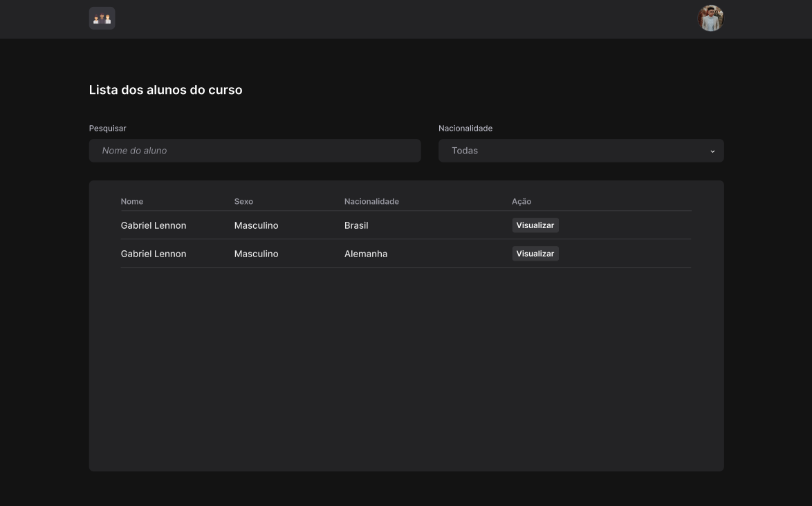Focus the Nome do aluno search field

[x=255, y=150]
